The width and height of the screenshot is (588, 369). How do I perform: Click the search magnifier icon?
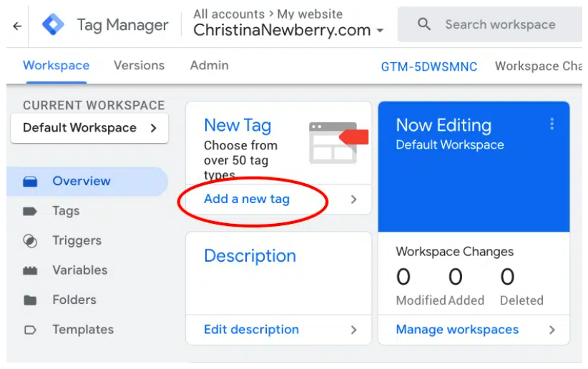point(423,24)
